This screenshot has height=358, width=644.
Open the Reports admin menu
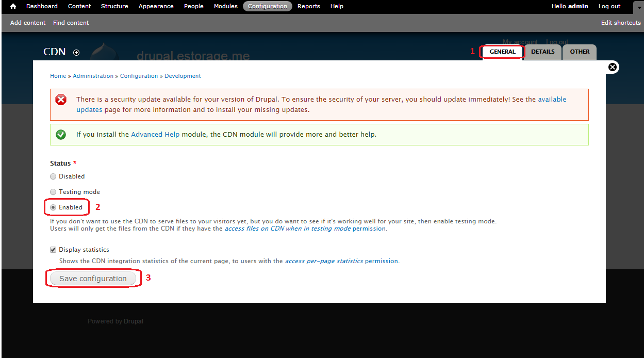(309, 6)
